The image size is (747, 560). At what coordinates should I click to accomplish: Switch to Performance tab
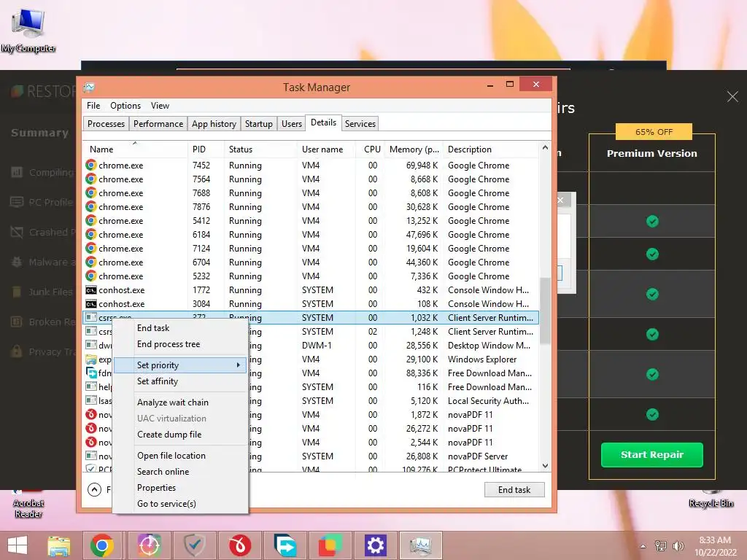tap(158, 124)
